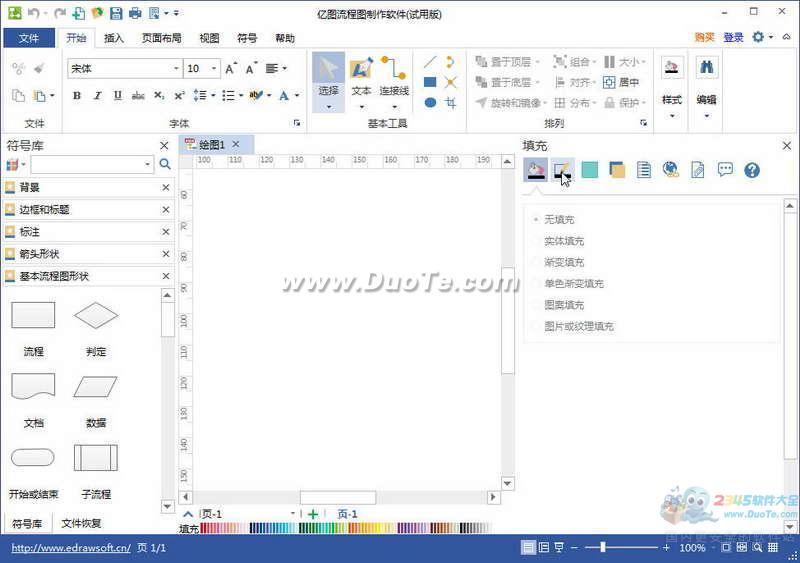Click the 登录 login link
The width and height of the screenshot is (800, 563).
tap(733, 37)
